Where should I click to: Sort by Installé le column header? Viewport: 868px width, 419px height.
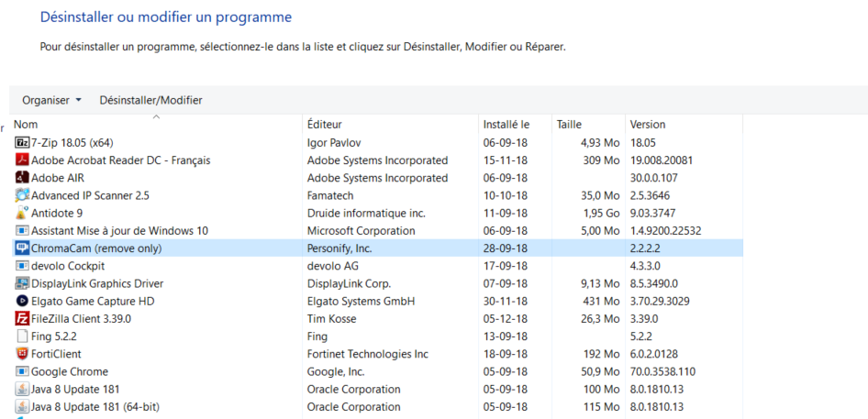[515, 125]
